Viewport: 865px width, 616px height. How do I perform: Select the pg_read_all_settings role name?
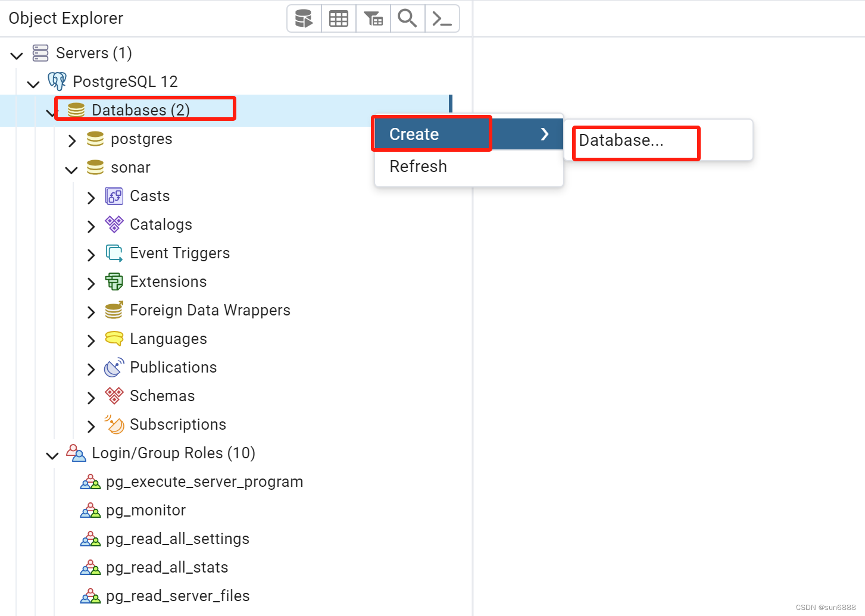point(178,539)
